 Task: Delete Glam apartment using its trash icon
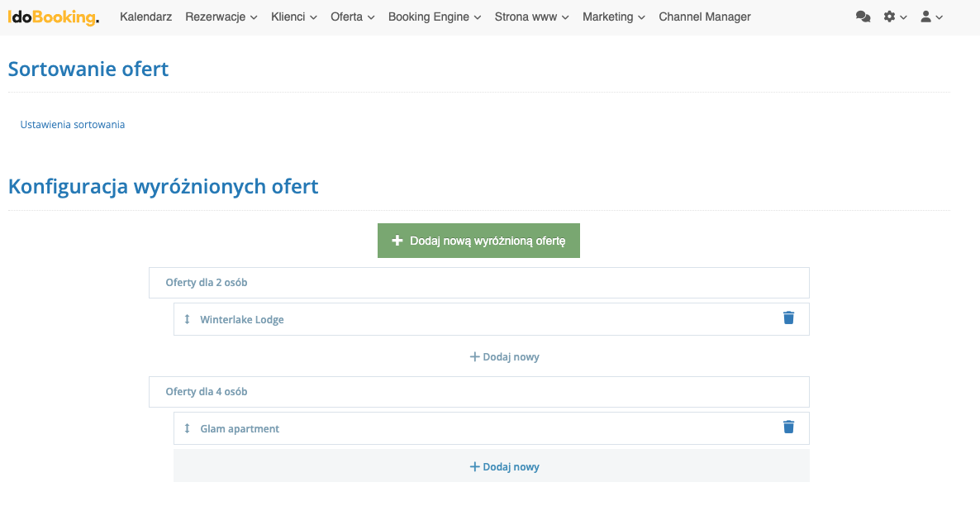(788, 427)
